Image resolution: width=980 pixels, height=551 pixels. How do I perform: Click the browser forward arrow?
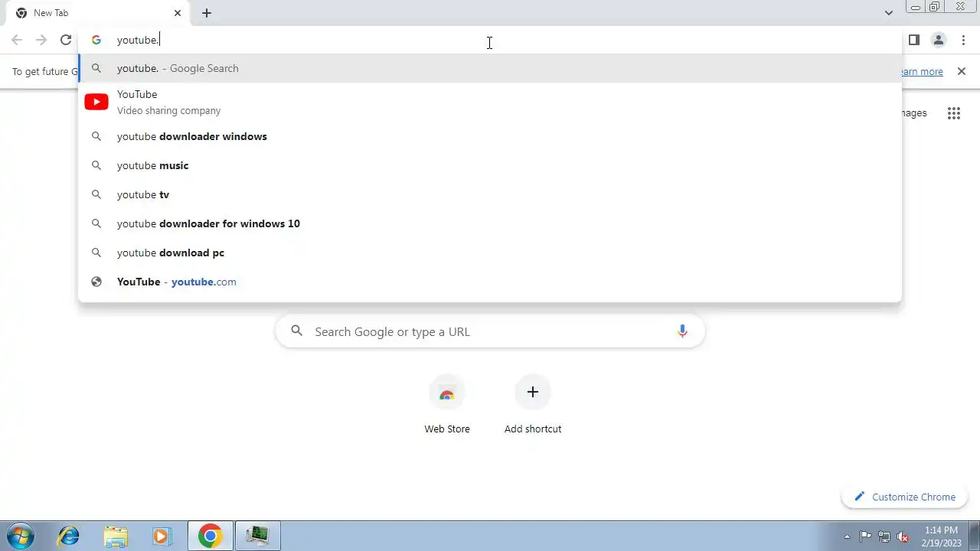tap(41, 40)
